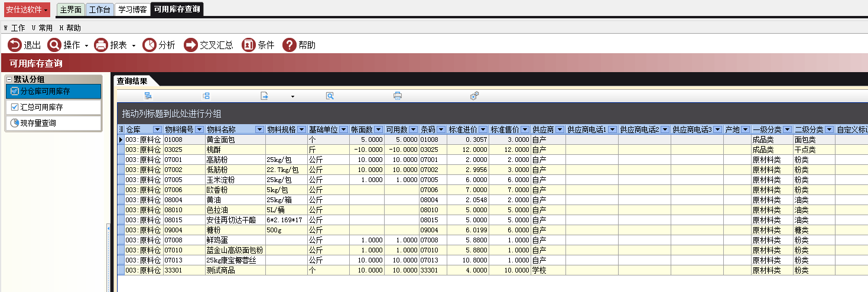The width and height of the screenshot is (868, 292).
Task: Click the 退出 (Exit) toolbar icon
Action: (x=14, y=45)
